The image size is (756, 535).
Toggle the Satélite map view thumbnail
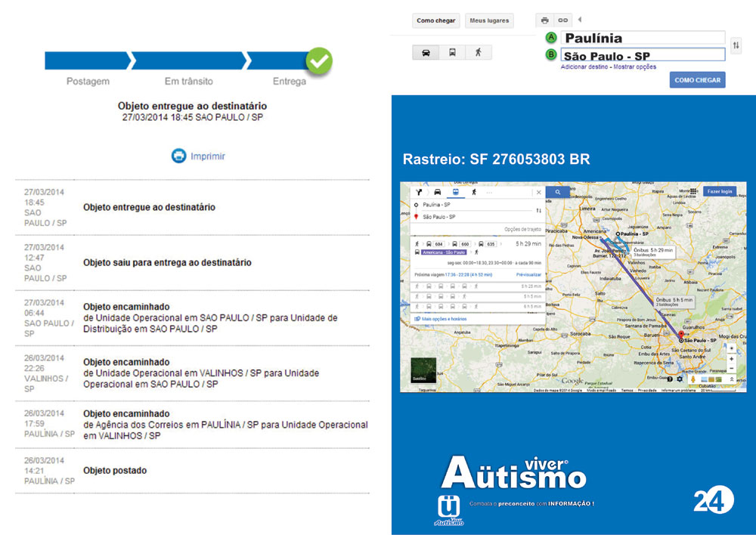423,370
